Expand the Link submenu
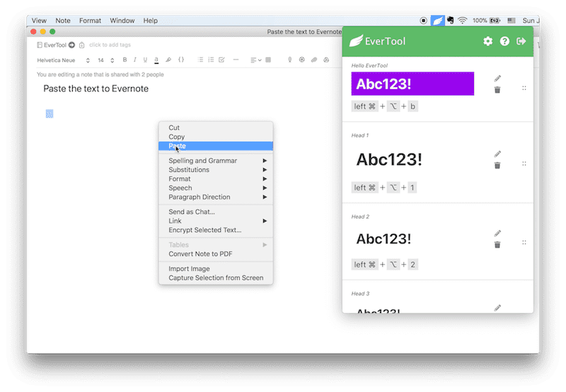The image size is (566, 392). (216, 221)
